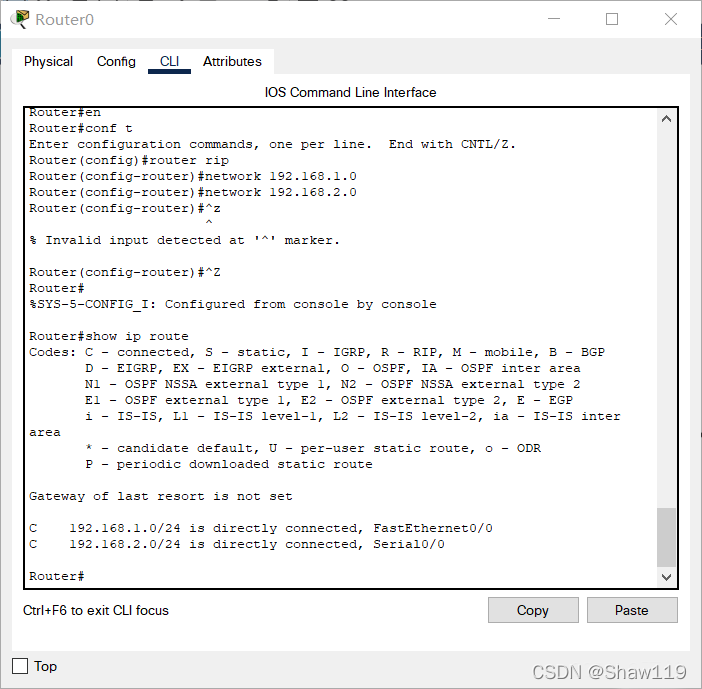This screenshot has height=689, width=702.
Task: Click the 'Router#conf t' line
Action: 81,128
